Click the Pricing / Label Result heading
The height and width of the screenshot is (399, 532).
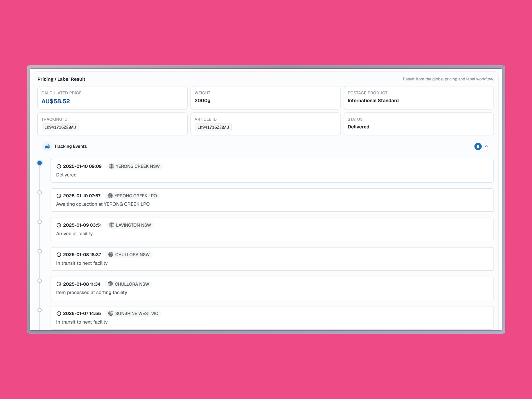pos(61,79)
